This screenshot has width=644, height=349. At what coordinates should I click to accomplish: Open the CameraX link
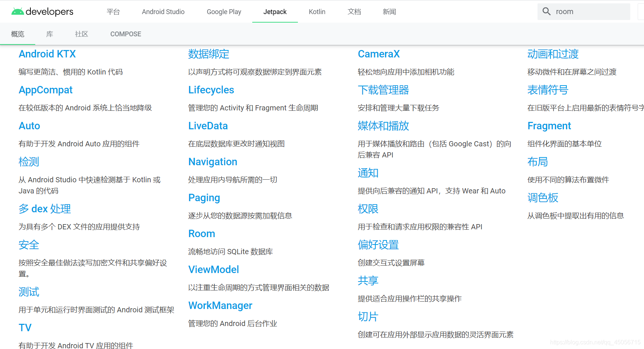[379, 54]
